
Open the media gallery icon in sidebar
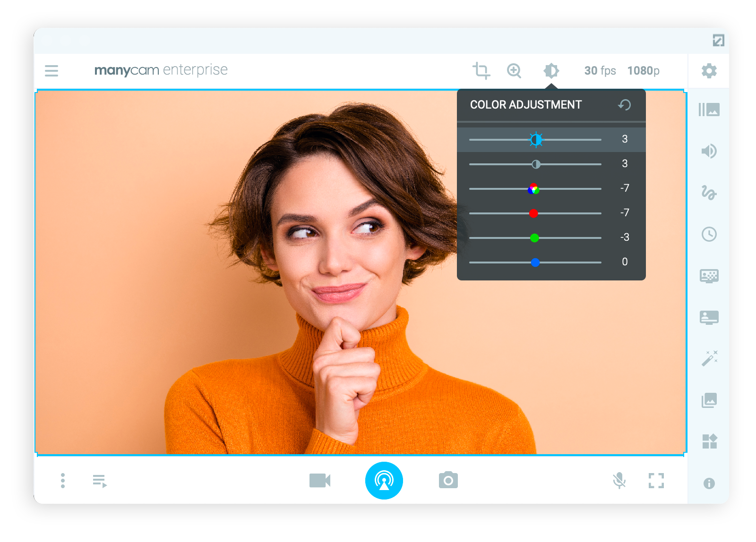point(709,401)
